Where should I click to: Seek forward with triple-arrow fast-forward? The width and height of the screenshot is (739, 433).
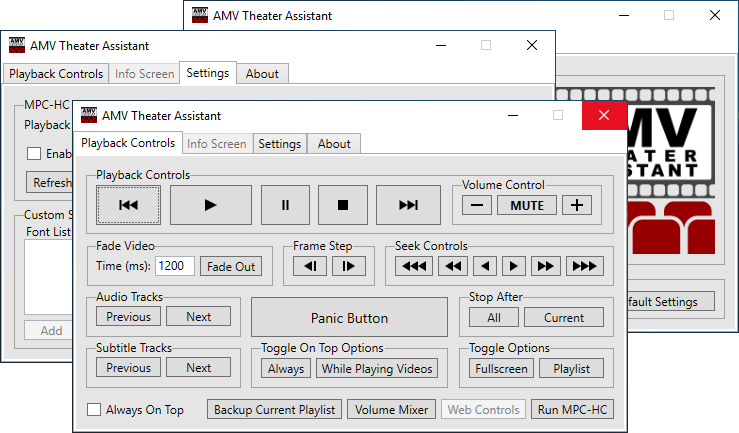585,266
